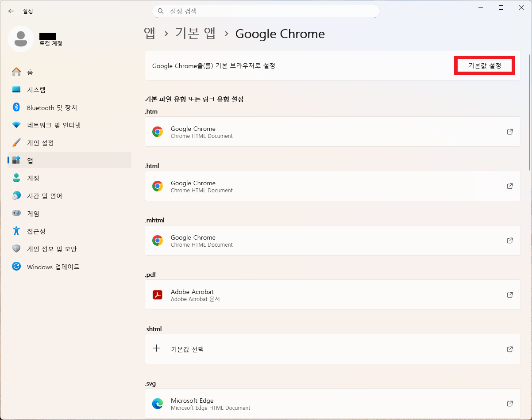Image resolution: width=532 pixels, height=420 pixels.
Task: Choose a default for .shtml with 기본값 선택
Action: [x=333, y=349]
